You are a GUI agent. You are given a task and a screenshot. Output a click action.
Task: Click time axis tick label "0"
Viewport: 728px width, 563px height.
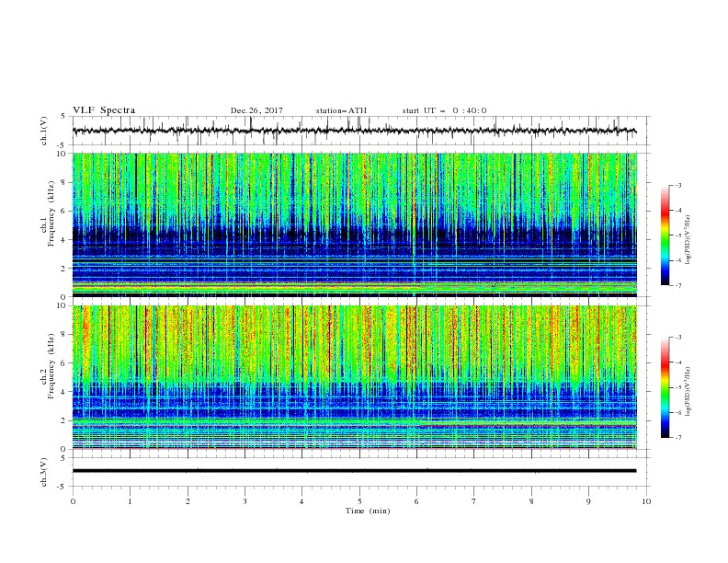click(73, 501)
